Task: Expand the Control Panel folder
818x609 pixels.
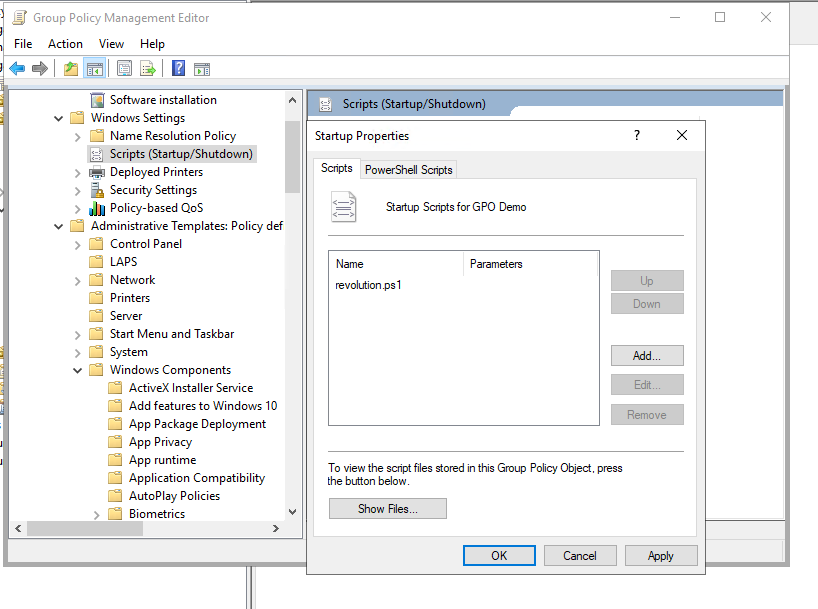Action: [78, 244]
